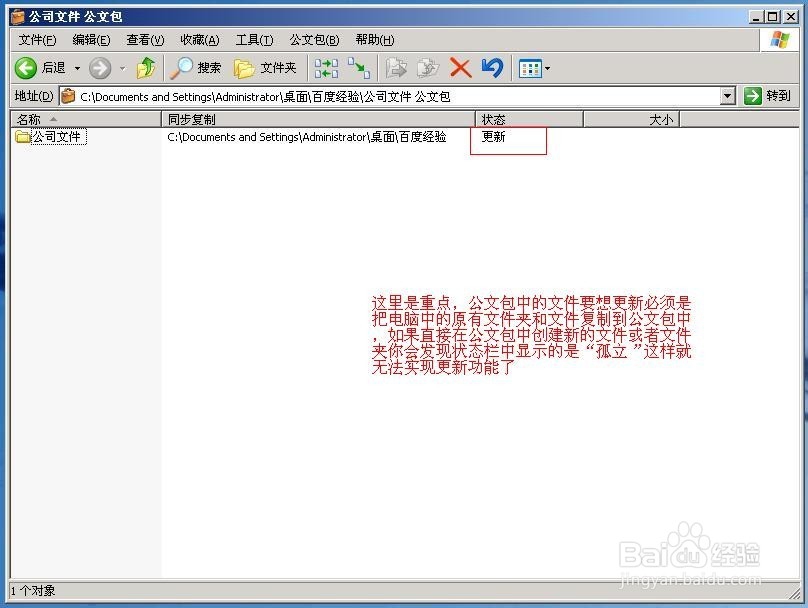Click the Views icon button
The image size is (808, 608).
point(530,68)
